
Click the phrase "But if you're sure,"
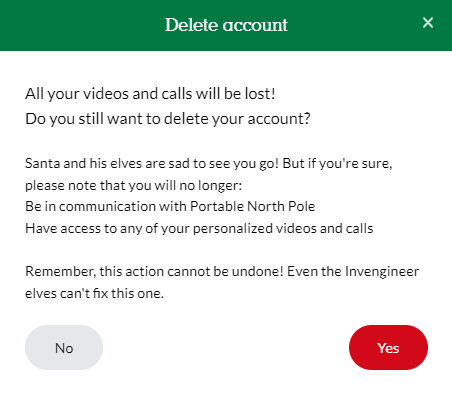(x=337, y=164)
